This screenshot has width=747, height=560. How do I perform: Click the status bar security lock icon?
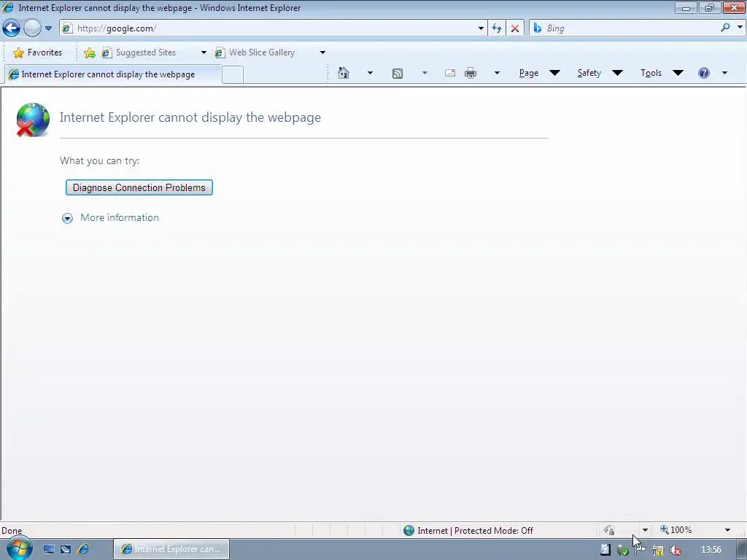(609, 530)
